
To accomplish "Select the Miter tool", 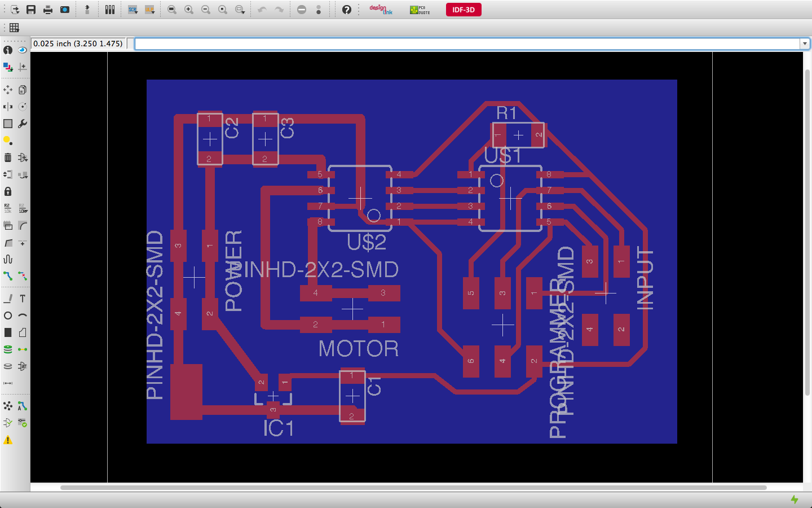I will pyautogui.click(x=23, y=225).
